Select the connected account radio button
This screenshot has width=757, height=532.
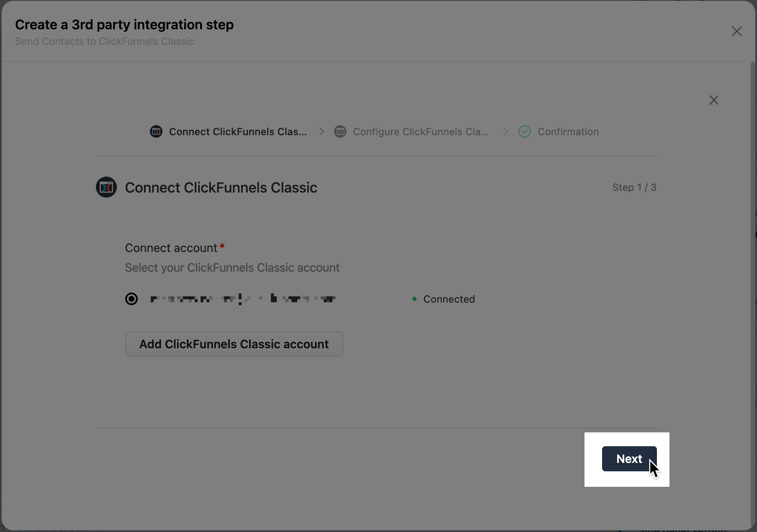[131, 299]
